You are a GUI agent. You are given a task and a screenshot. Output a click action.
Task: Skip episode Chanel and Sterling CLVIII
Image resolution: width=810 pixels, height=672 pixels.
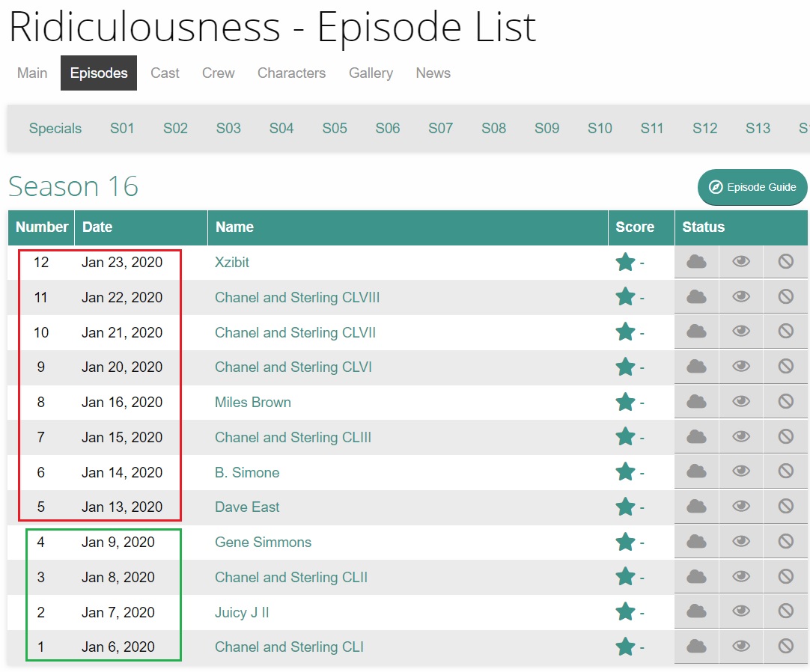click(x=786, y=296)
